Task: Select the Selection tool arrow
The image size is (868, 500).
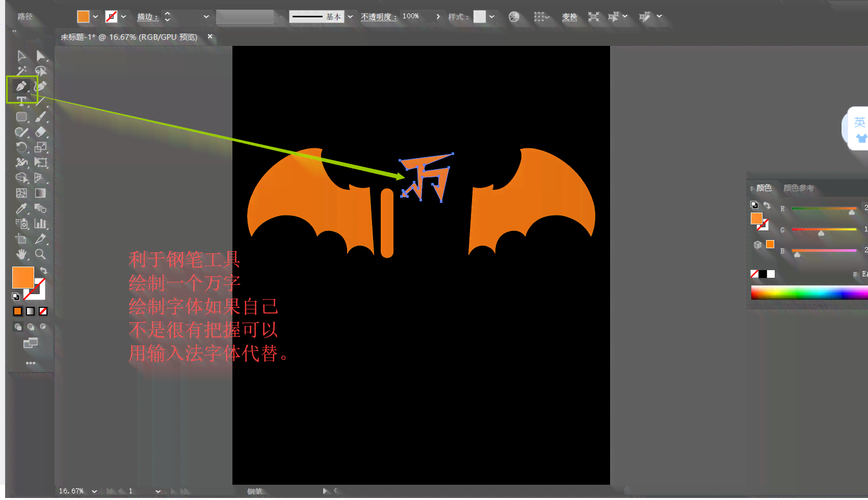Action: click(21, 56)
